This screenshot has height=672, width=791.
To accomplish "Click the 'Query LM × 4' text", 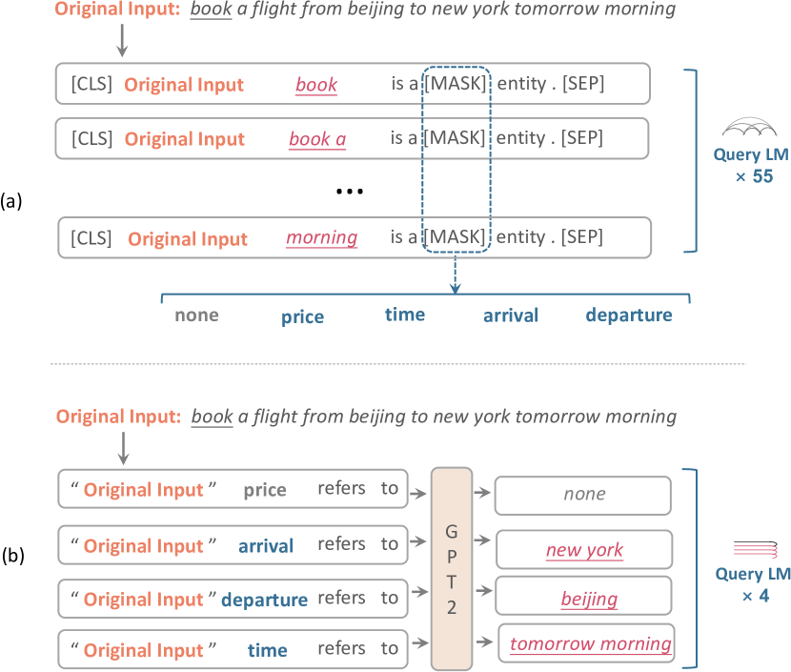I will pos(754,584).
